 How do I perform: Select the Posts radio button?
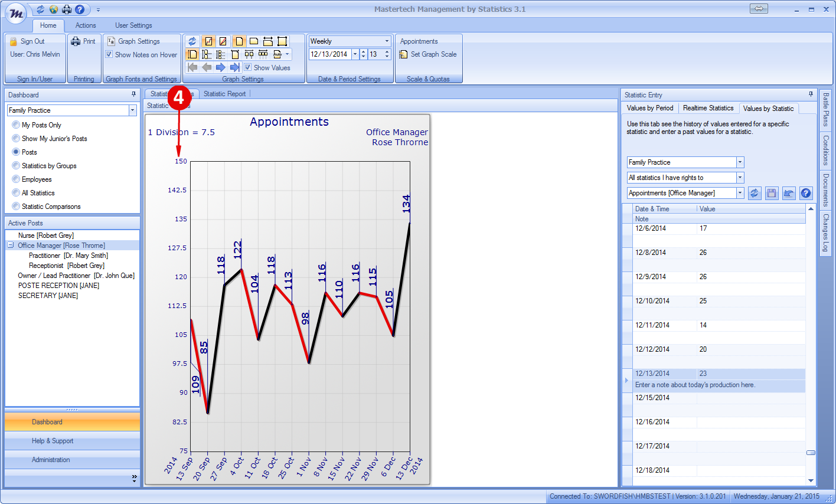point(16,152)
